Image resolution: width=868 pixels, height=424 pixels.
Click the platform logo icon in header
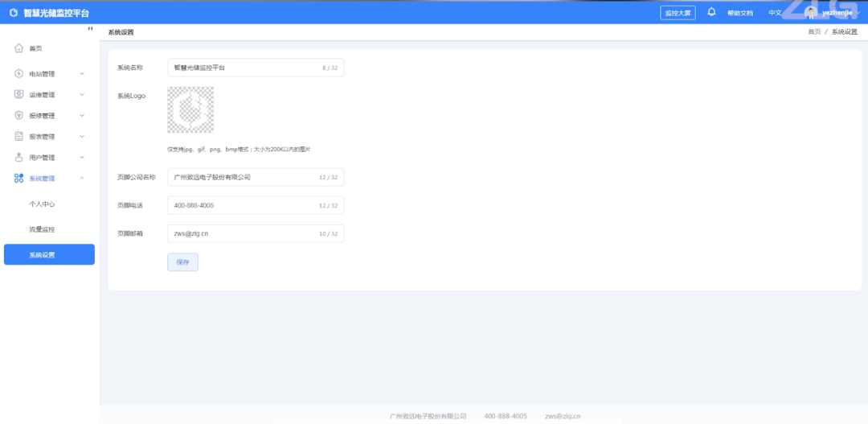(14, 13)
